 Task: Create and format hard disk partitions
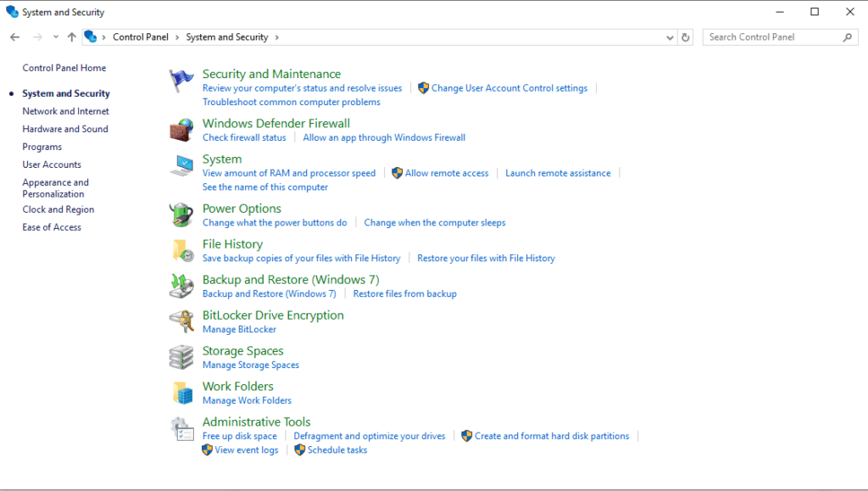pos(552,436)
